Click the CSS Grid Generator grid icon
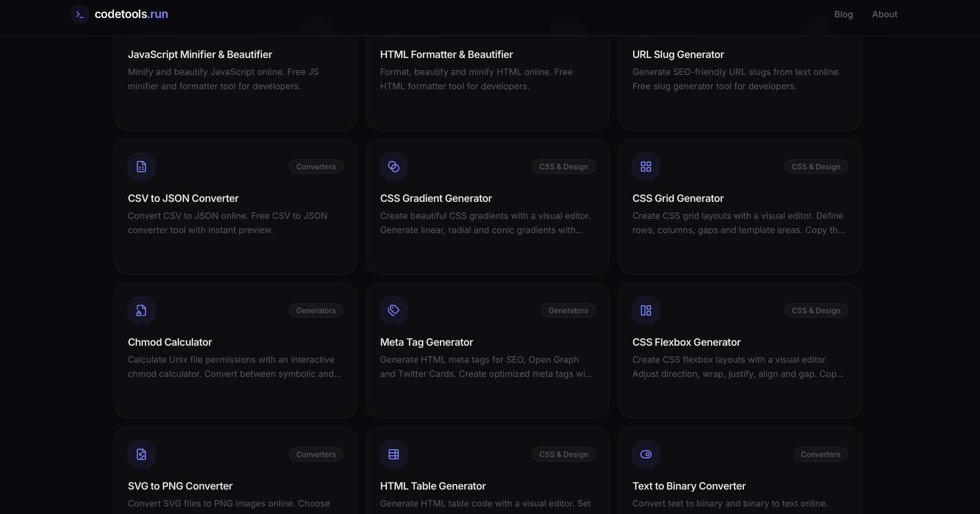 (x=645, y=166)
